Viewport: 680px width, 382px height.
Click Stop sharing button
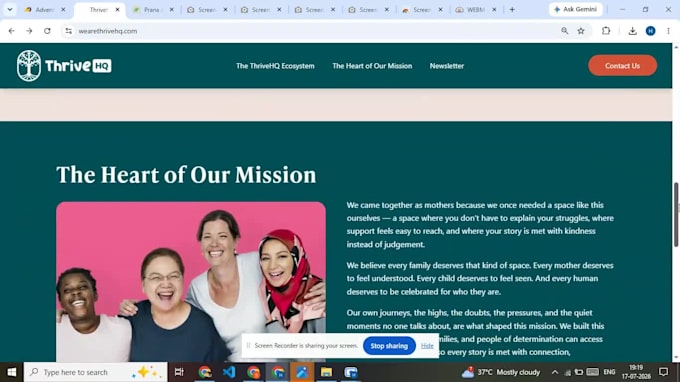coord(389,346)
